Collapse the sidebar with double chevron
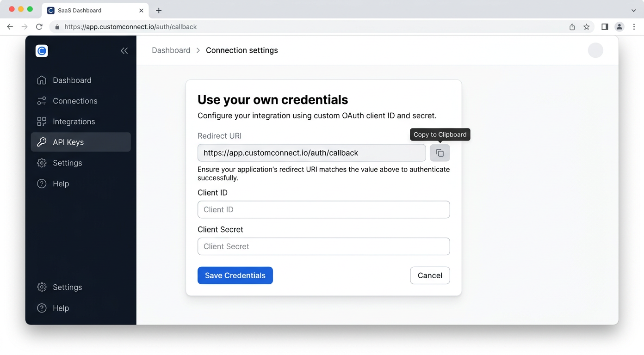 [x=124, y=51]
